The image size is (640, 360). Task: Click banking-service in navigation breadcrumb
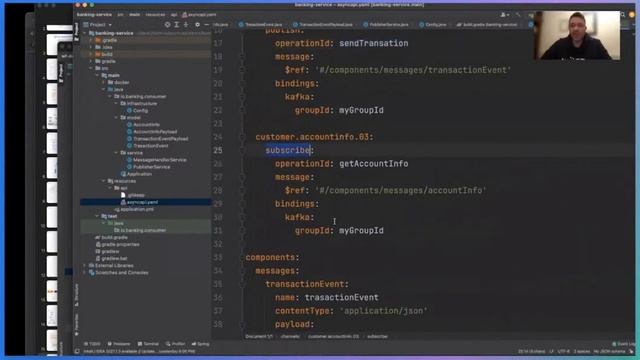(x=94, y=15)
